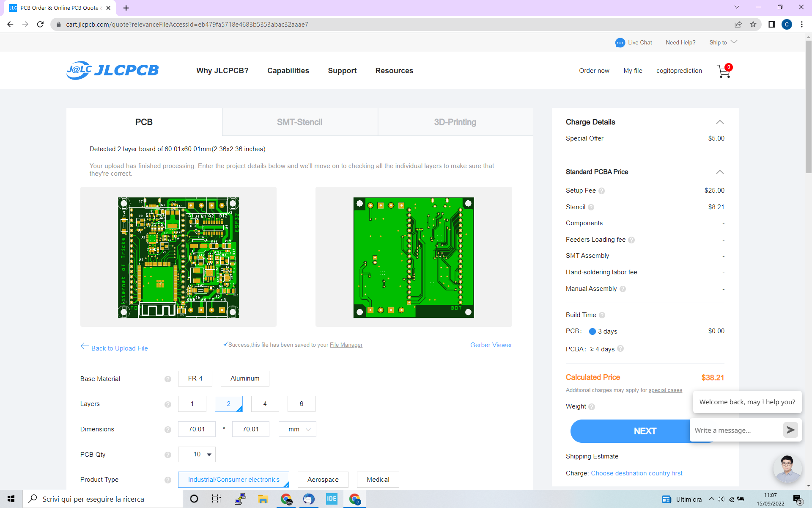Click the mm unit dropdown selector

click(298, 429)
